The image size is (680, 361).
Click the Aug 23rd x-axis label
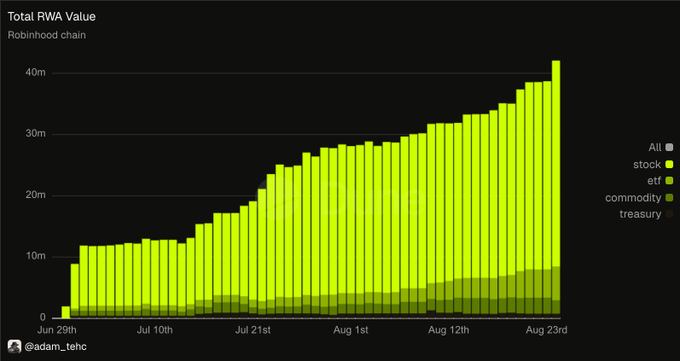pyautogui.click(x=546, y=330)
